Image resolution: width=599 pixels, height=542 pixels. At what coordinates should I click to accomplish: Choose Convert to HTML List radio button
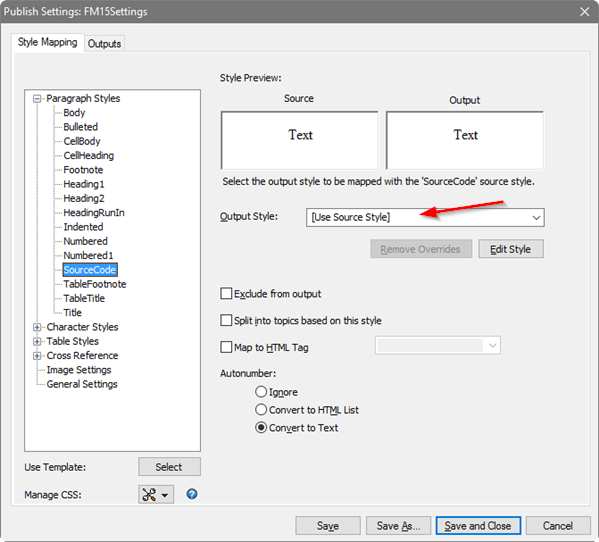261,409
